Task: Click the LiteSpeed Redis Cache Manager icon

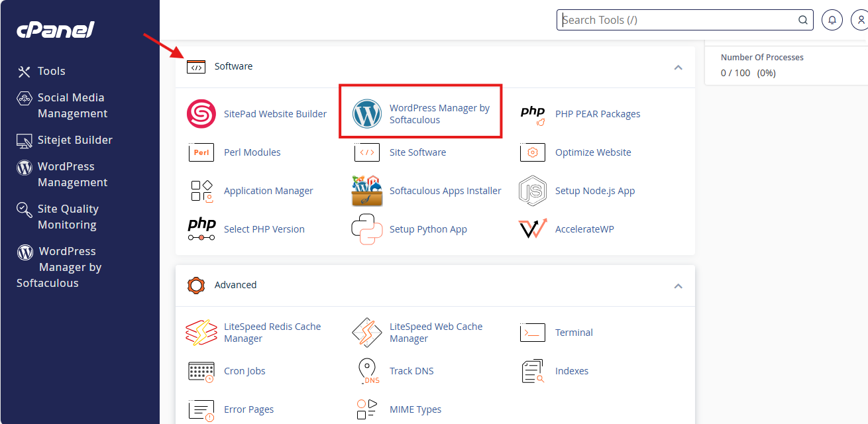Action: click(201, 333)
